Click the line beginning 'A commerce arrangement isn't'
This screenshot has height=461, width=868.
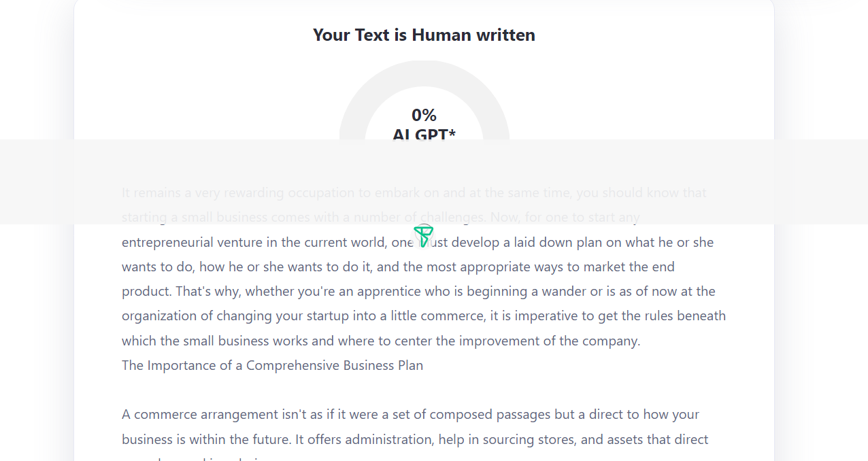tap(410, 414)
